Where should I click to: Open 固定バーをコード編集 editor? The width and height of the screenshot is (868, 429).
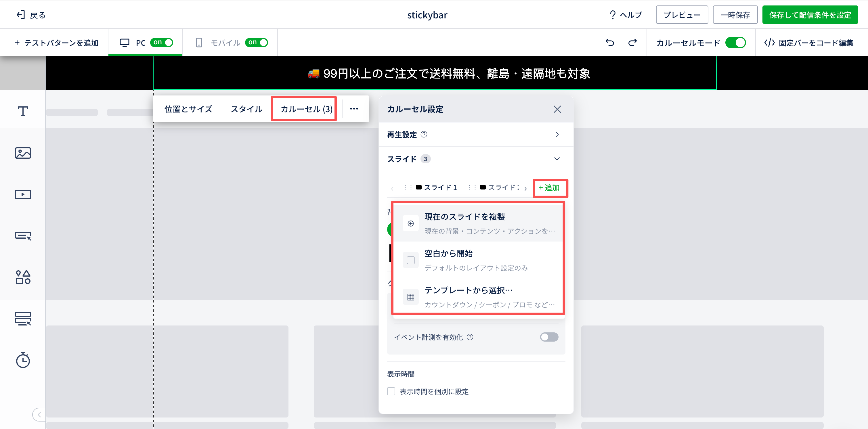coord(809,43)
